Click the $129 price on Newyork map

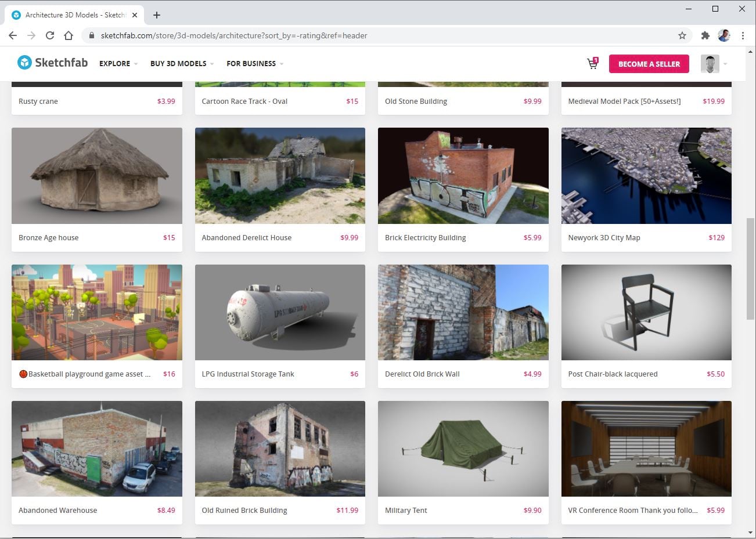(717, 237)
